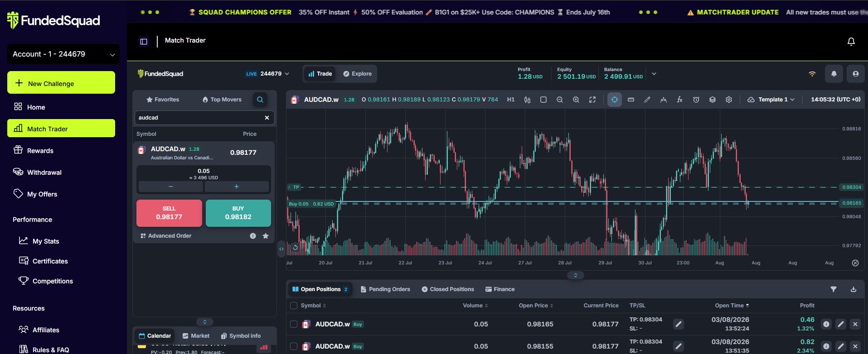Screen dimensions: 868x354
Task: Sort positions by Open Price
Action: coord(536,306)
